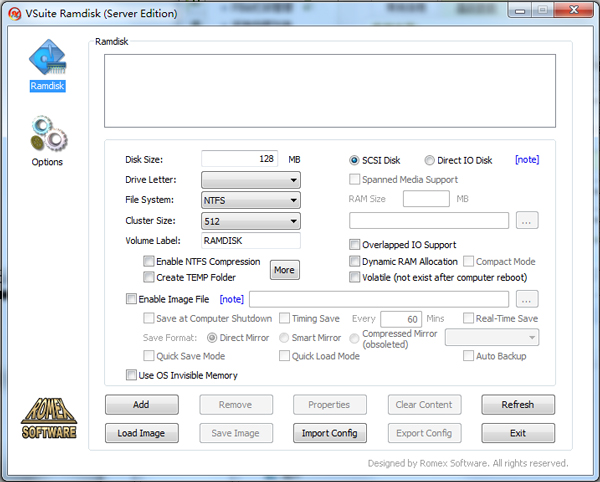Toggle the Volatile ramdisk checkbox
Viewport: 600px width, 482px height.
(x=355, y=277)
